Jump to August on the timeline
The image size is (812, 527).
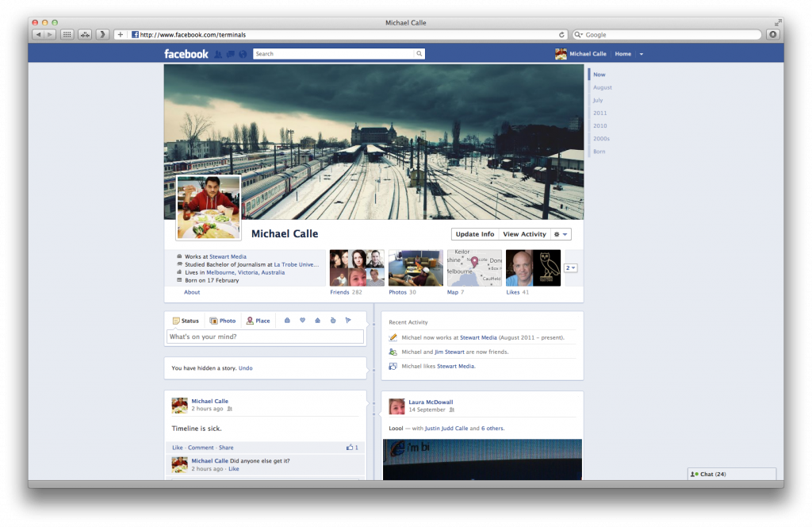(603, 87)
